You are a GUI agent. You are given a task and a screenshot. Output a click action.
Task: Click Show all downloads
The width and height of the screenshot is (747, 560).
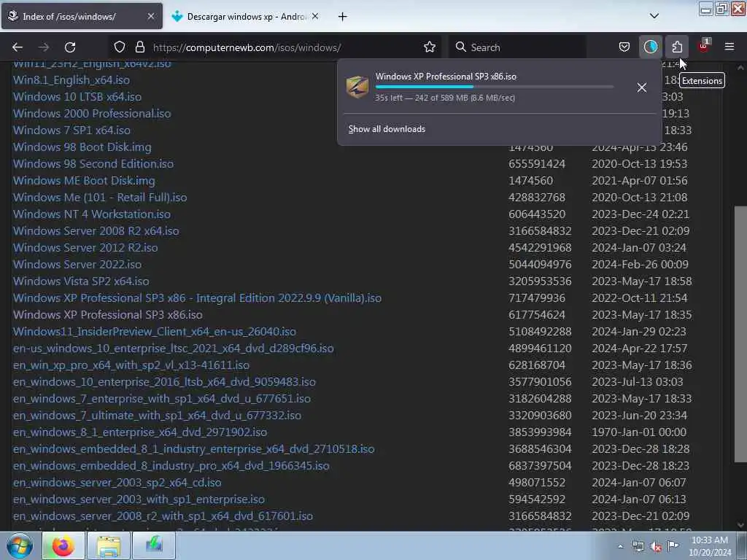coord(387,129)
